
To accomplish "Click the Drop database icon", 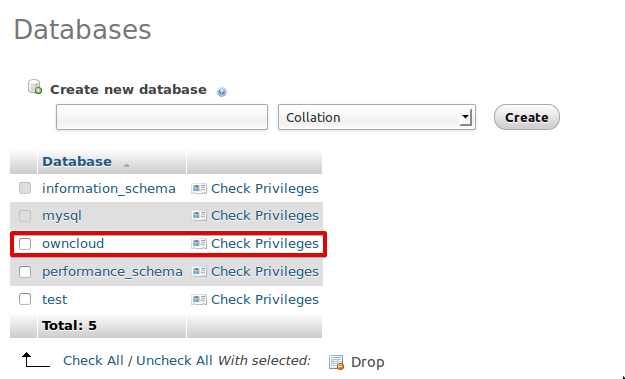I will (336, 362).
